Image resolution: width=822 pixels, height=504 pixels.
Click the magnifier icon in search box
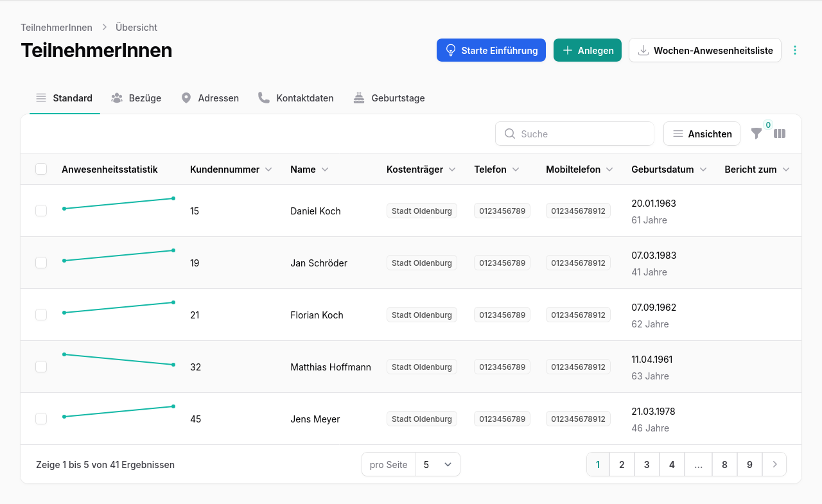point(510,134)
